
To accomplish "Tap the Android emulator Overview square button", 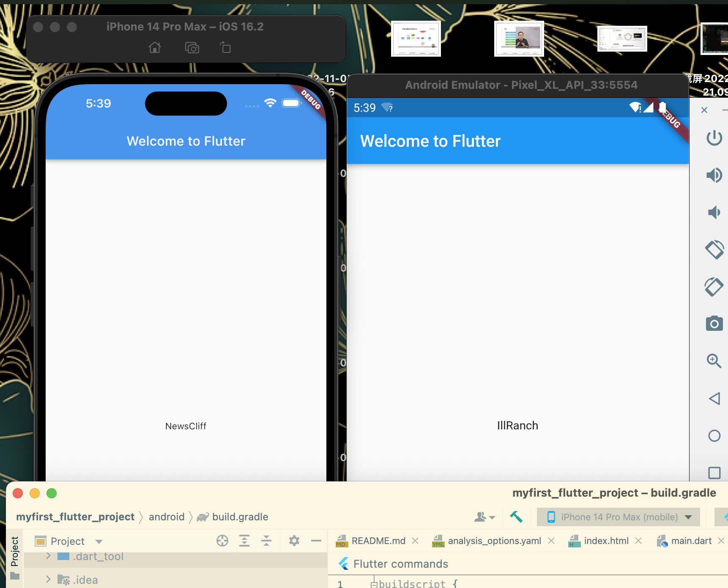I will pos(714,473).
